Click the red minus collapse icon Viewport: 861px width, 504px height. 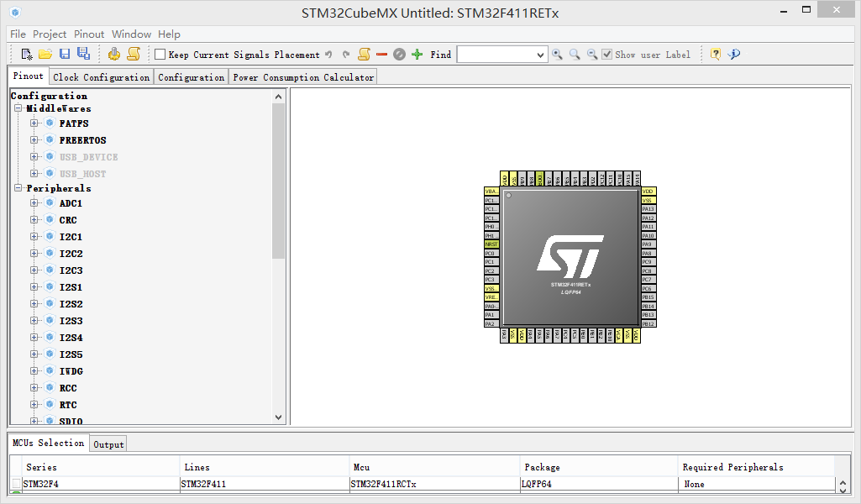381,55
